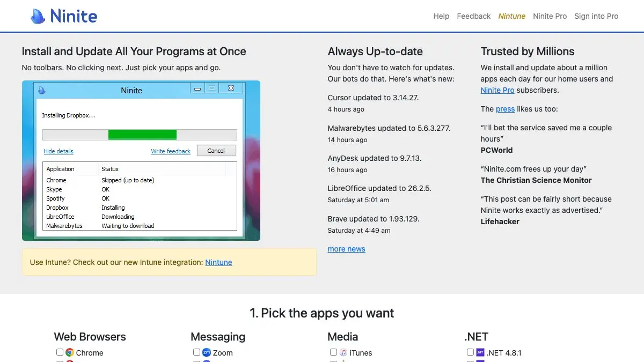Image resolution: width=644 pixels, height=362 pixels.
Task: Click the iTunes app icon
Action: point(343,352)
